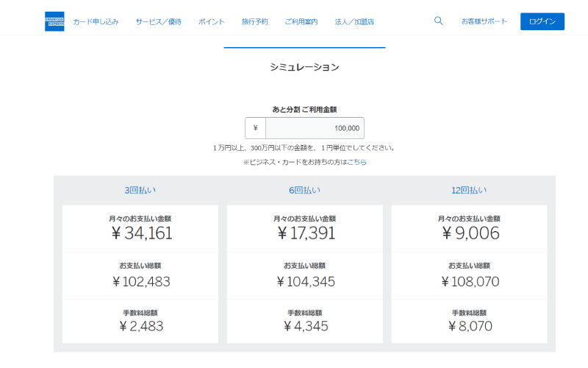This screenshot has height=368, width=588.
Task: Select the 3回払い heading
Action: click(x=140, y=190)
